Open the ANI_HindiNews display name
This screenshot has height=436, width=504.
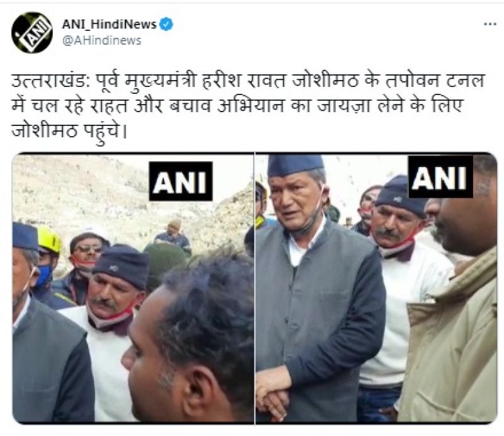(x=109, y=24)
